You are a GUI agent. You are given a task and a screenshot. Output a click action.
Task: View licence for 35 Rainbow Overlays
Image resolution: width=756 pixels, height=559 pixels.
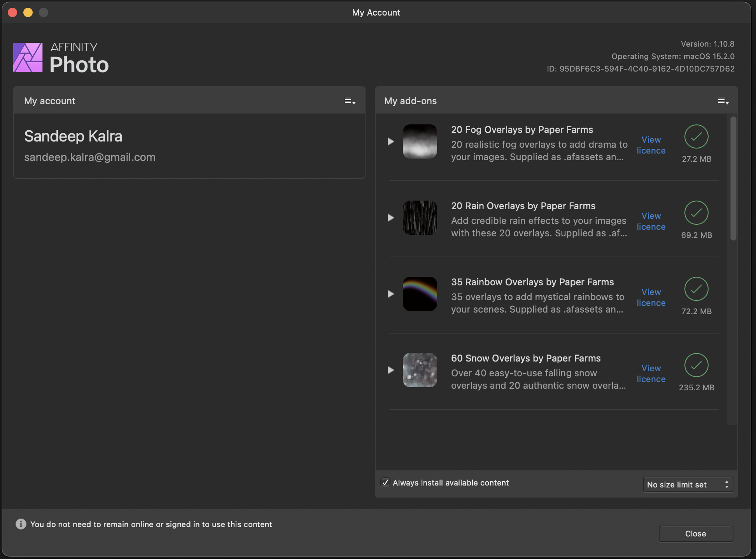651,297
